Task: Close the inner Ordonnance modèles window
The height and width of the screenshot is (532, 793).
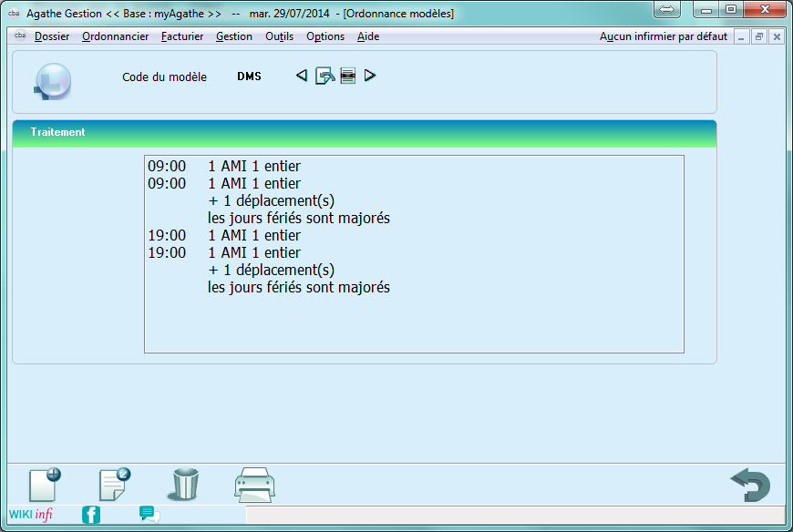Action: [777, 36]
